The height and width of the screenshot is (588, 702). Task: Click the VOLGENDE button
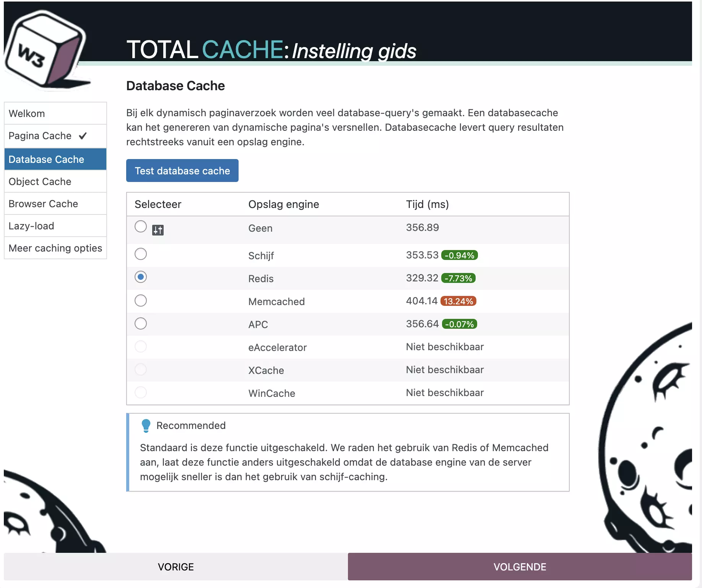pos(520,567)
